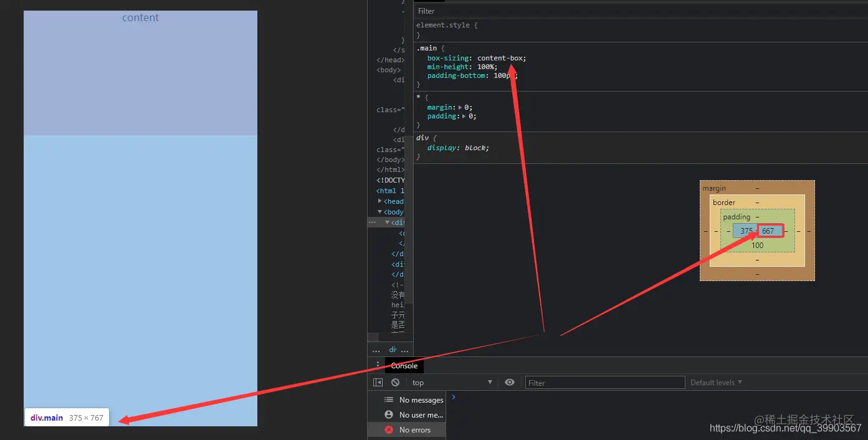The image size is (868, 440).
Task: Click the div.main tooltip on the page preview
Action: (67, 418)
